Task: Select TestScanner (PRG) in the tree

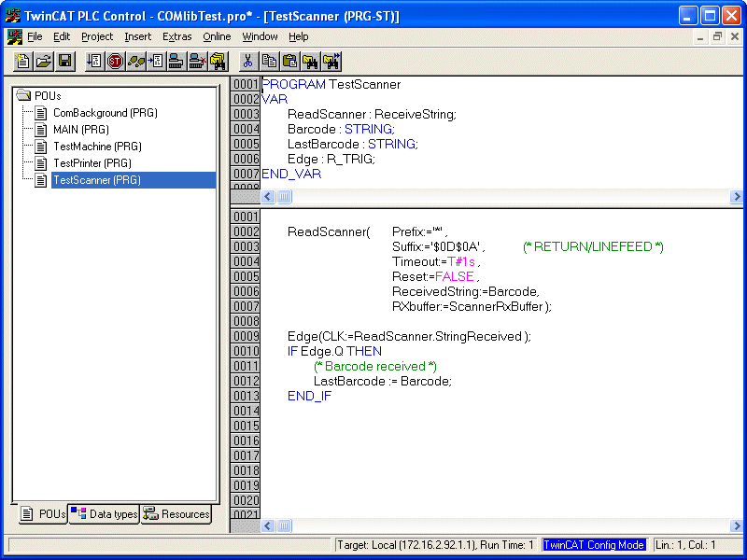Action: (134, 180)
